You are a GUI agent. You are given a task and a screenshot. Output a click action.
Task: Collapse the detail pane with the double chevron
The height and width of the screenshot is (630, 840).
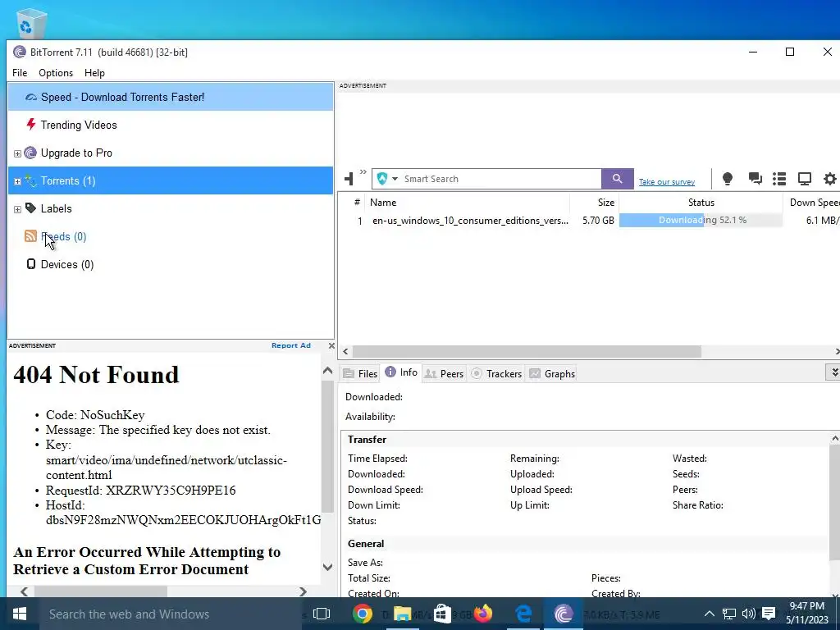tap(833, 372)
